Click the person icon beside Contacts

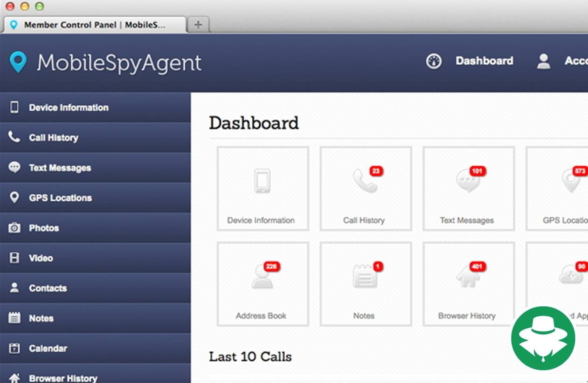point(15,288)
